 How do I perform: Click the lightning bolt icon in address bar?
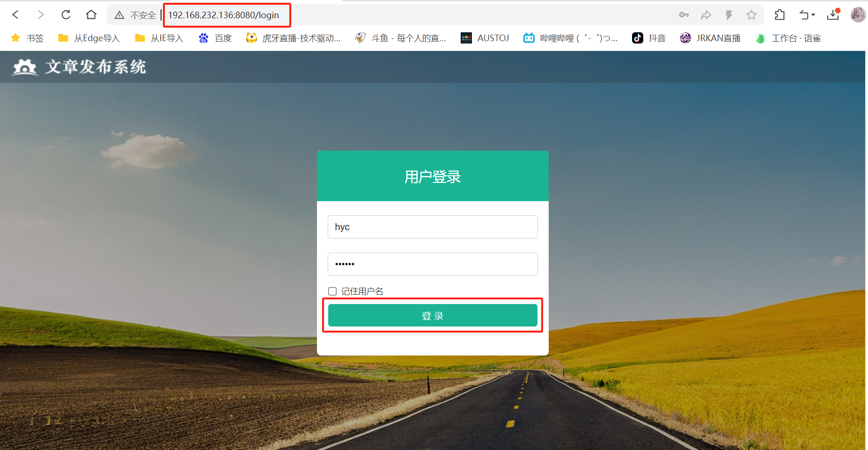coord(729,15)
